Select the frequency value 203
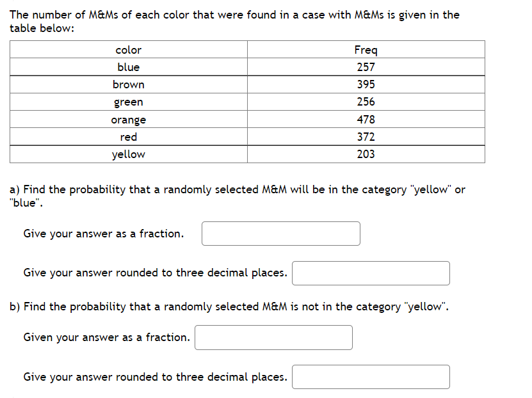 [x=366, y=154]
